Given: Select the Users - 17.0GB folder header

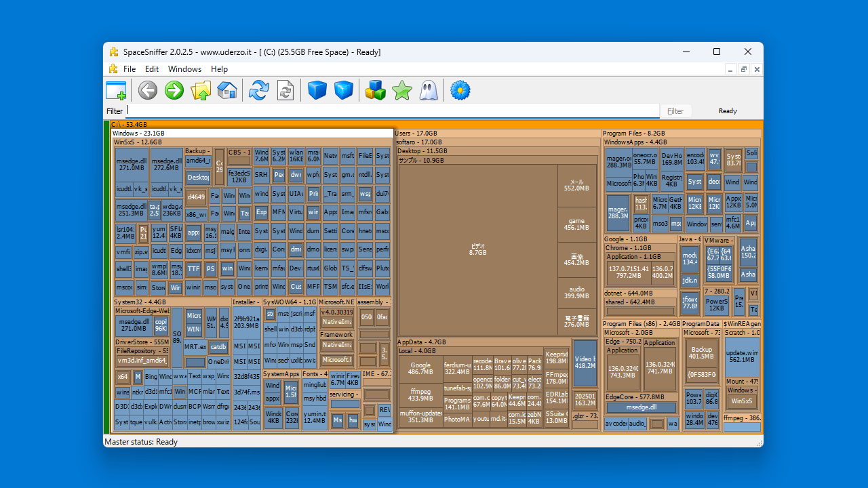Looking at the screenshot, I should click(x=497, y=134).
